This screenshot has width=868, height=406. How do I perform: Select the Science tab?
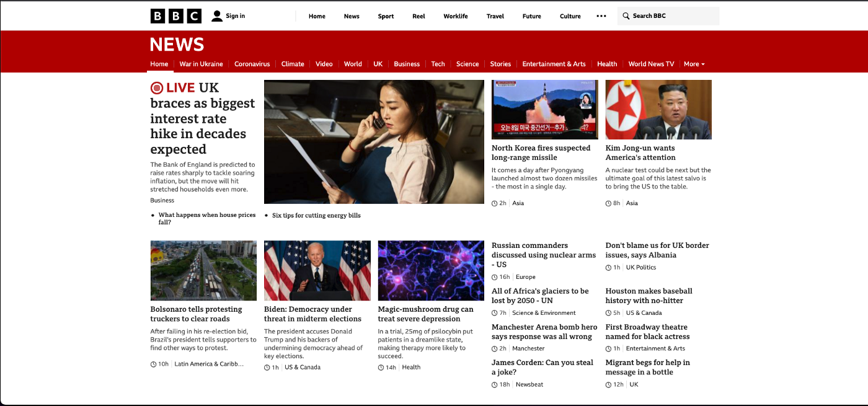tap(467, 64)
